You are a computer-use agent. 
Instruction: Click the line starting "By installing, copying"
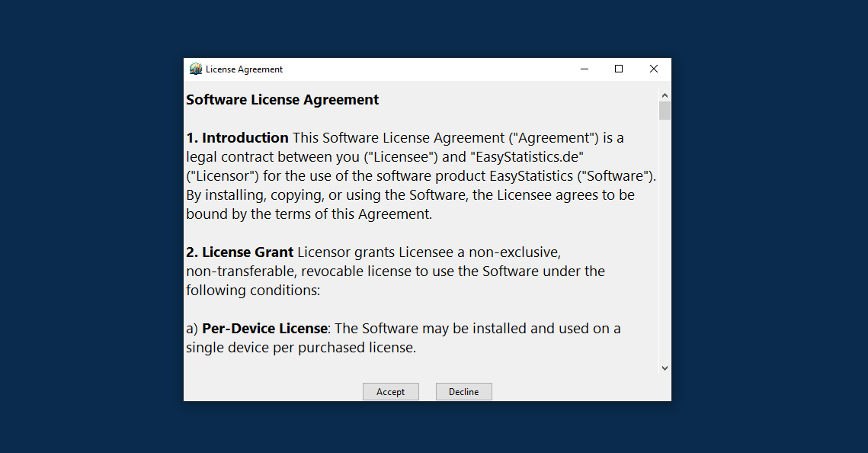[x=410, y=195]
